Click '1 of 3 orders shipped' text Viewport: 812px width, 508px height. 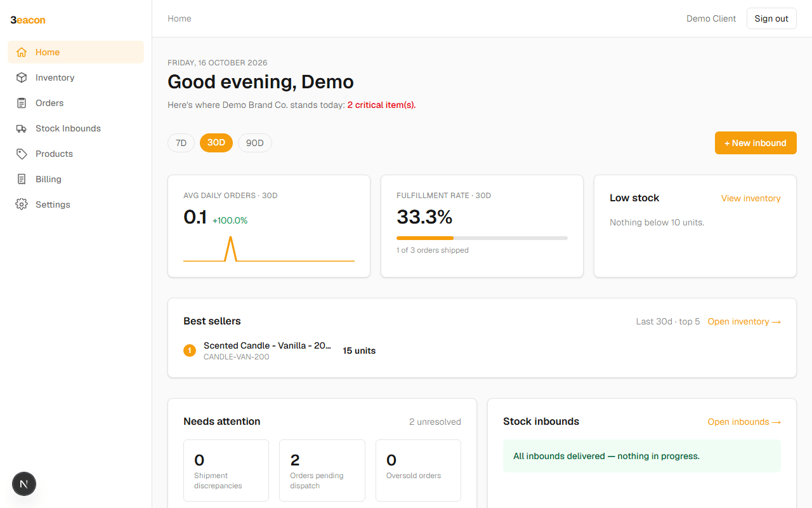433,250
